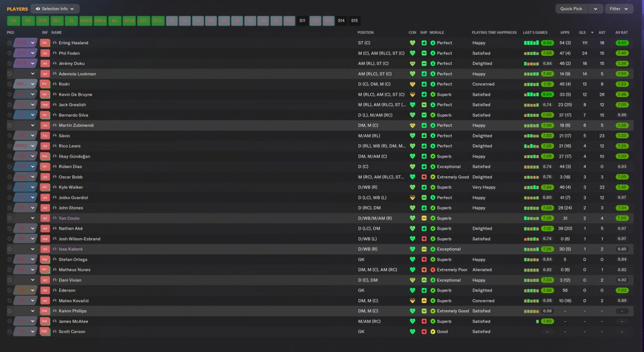
Task: Click the Selection Info eye icon
Action: point(38,9)
